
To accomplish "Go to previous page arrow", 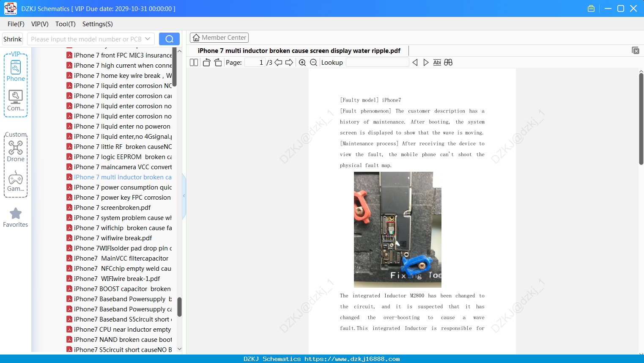I will pyautogui.click(x=278, y=62).
